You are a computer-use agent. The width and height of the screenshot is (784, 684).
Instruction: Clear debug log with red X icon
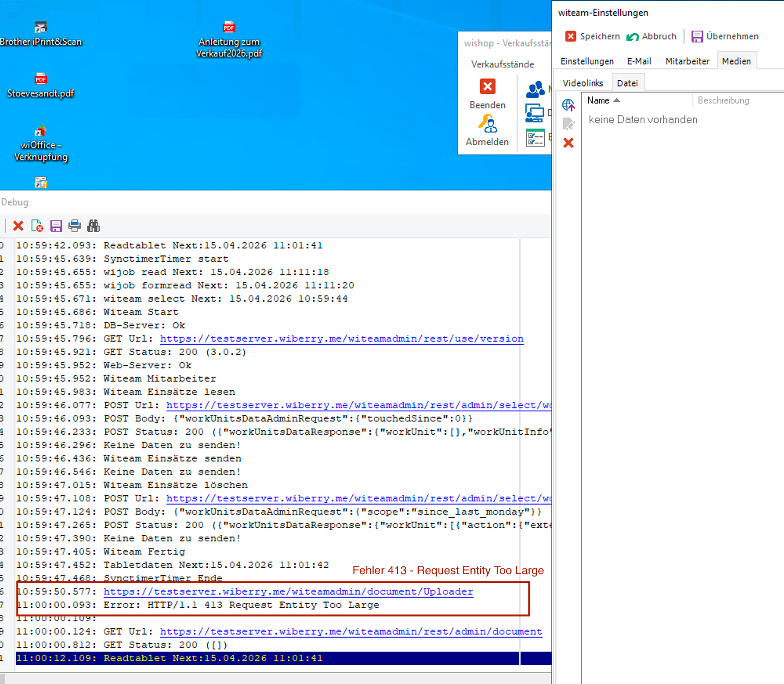pyautogui.click(x=18, y=226)
